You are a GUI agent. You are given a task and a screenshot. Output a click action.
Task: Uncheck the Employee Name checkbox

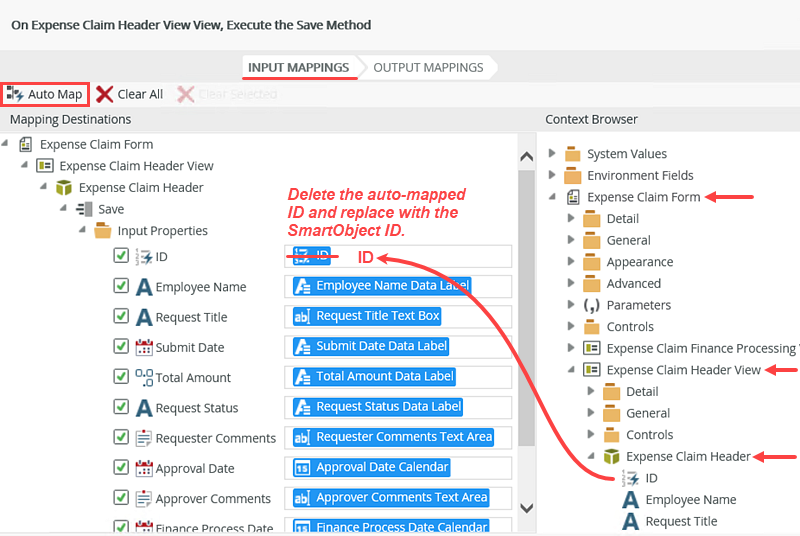(x=121, y=286)
